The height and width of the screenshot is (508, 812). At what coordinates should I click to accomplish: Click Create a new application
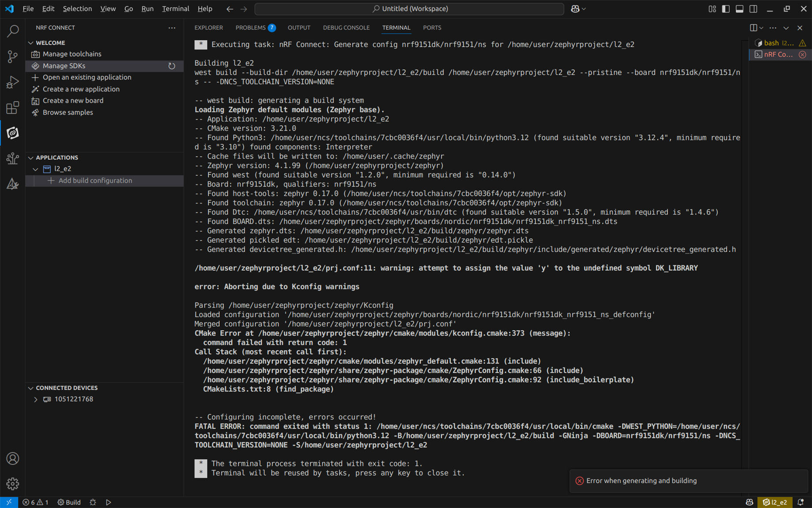tap(81, 89)
